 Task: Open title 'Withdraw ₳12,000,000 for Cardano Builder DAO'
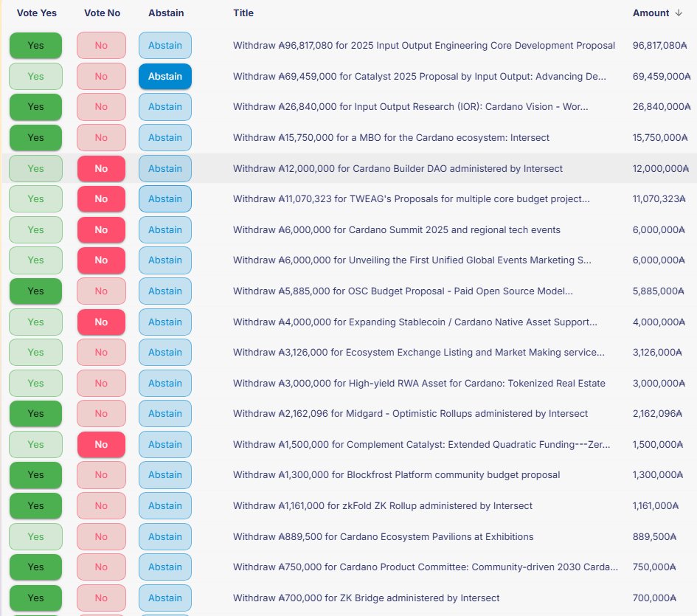tap(398, 168)
